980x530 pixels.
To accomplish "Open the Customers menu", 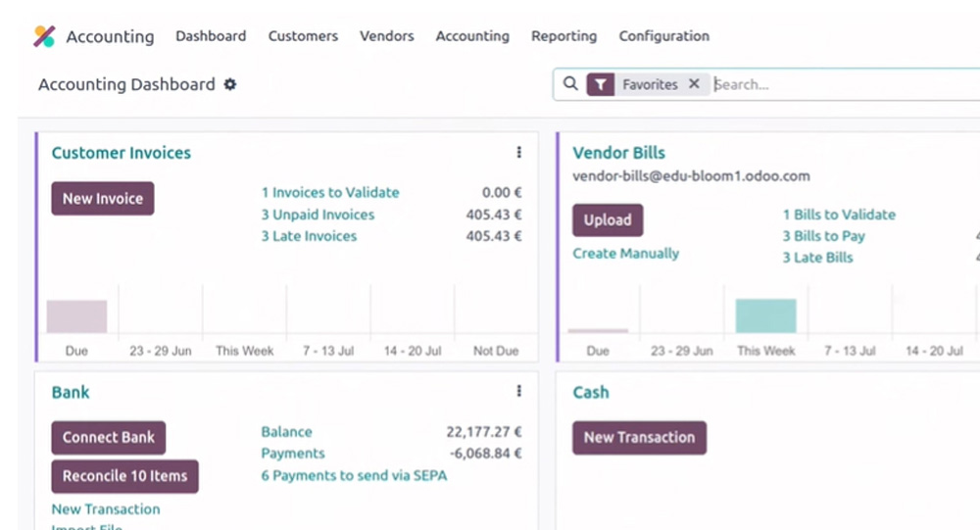I will pyautogui.click(x=303, y=36).
